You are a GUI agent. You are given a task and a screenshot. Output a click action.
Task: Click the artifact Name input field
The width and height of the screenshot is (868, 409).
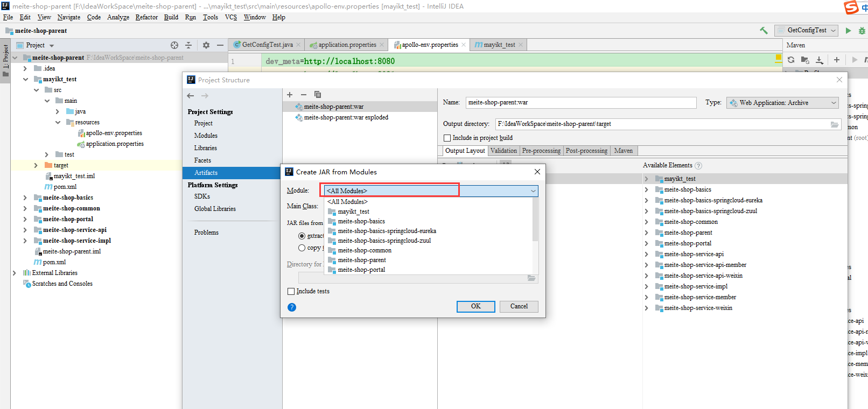581,102
